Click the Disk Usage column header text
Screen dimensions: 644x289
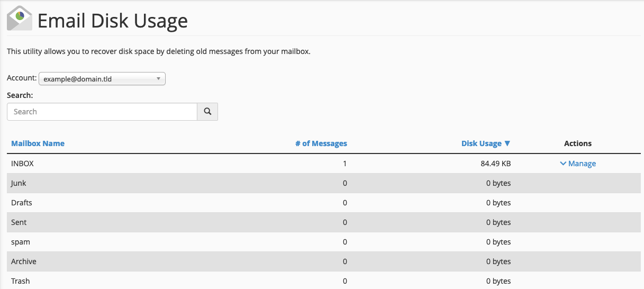(481, 143)
